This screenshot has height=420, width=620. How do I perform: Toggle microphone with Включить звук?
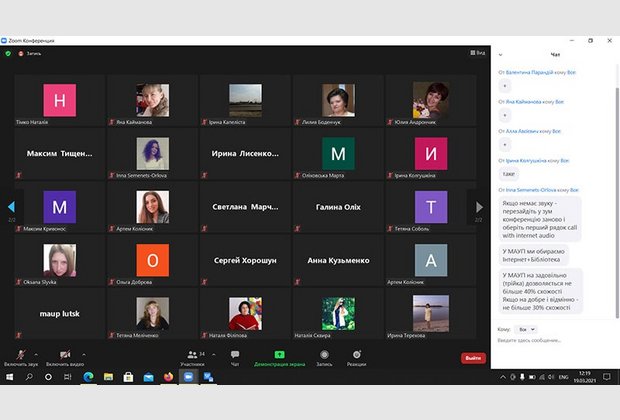[x=21, y=357]
